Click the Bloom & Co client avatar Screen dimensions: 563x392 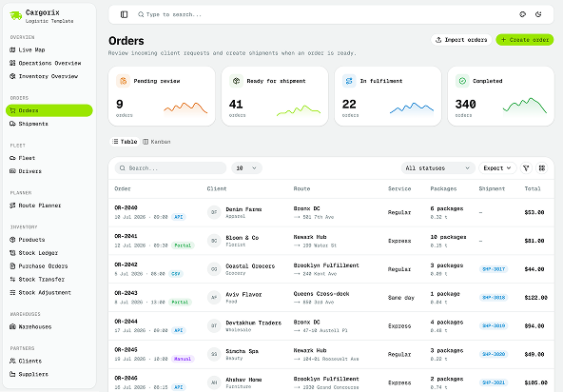(x=214, y=241)
